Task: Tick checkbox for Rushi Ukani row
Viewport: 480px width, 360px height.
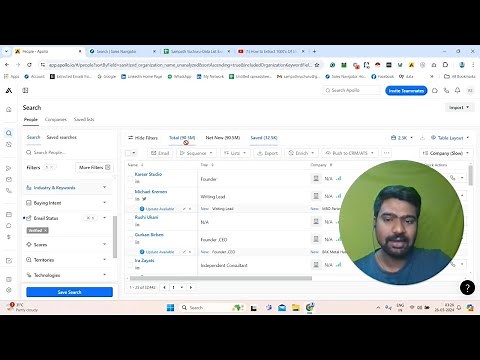Action: point(130,222)
